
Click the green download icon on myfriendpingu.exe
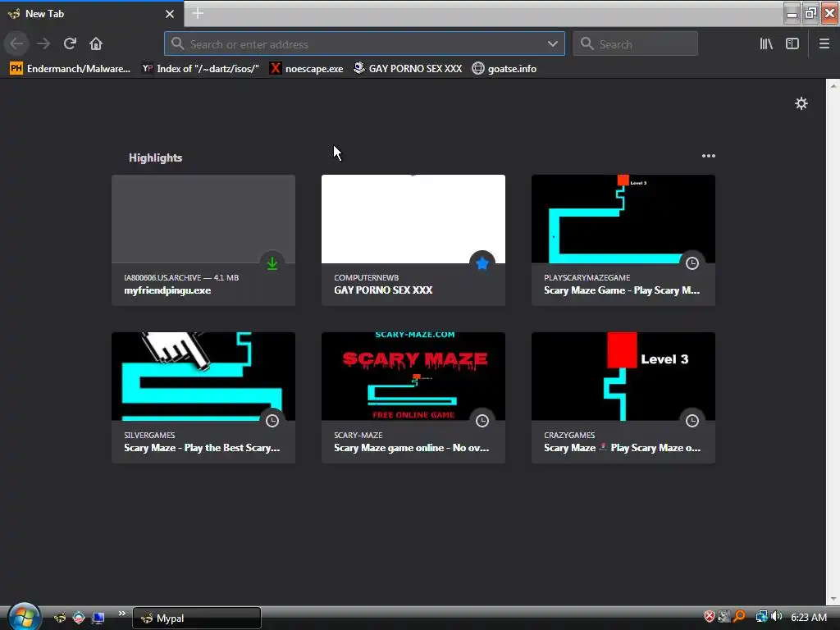point(272,263)
